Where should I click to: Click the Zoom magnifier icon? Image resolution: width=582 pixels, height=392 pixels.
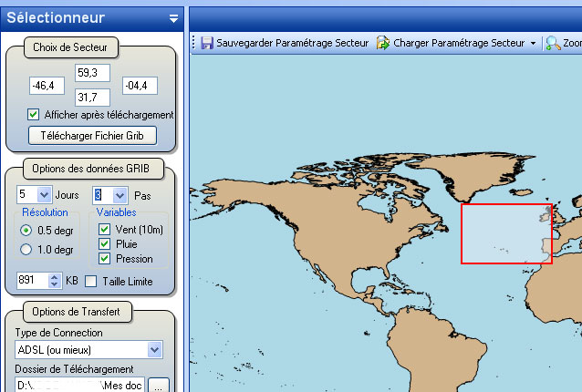coord(553,43)
